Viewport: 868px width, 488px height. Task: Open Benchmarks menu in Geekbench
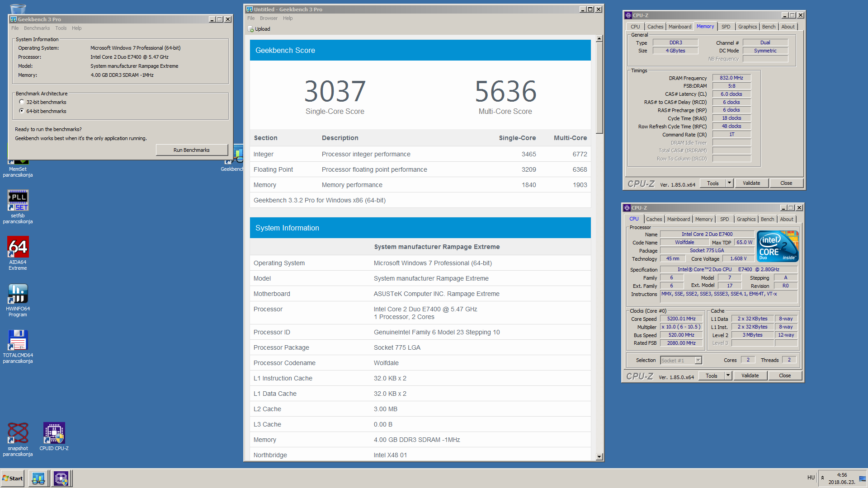(37, 28)
